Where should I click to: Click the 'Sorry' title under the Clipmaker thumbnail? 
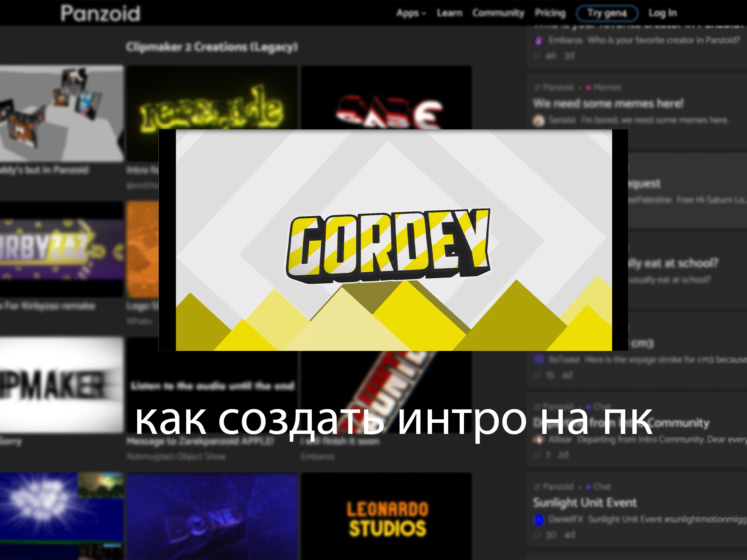(x=11, y=441)
